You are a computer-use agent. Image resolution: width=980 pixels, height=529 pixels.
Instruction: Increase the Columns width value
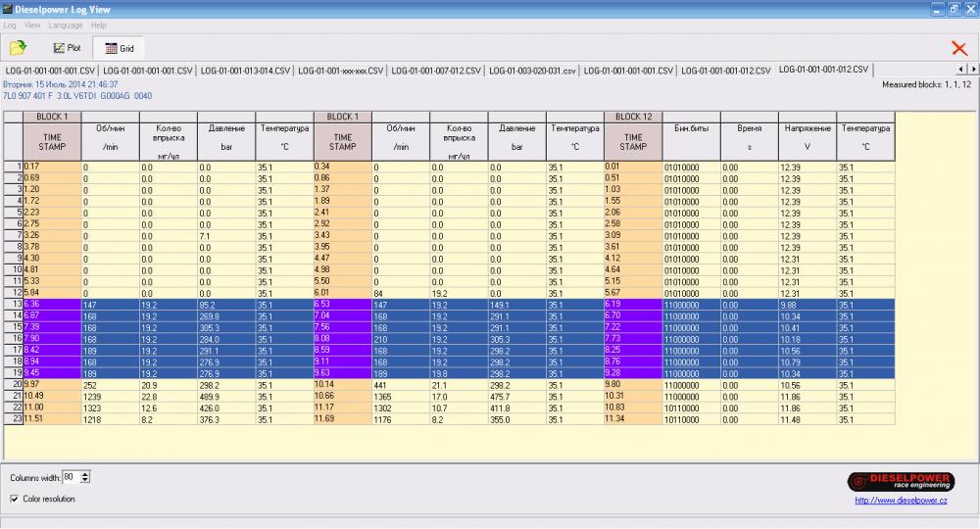point(85,473)
